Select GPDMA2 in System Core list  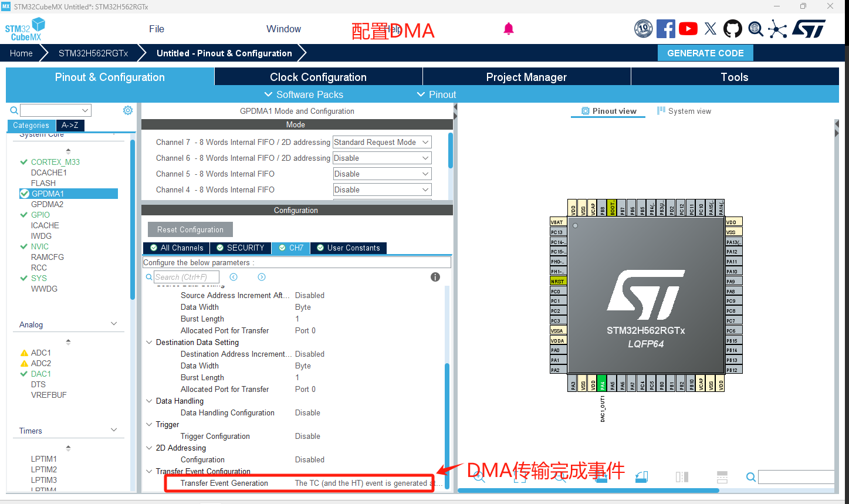(x=47, y=204)
